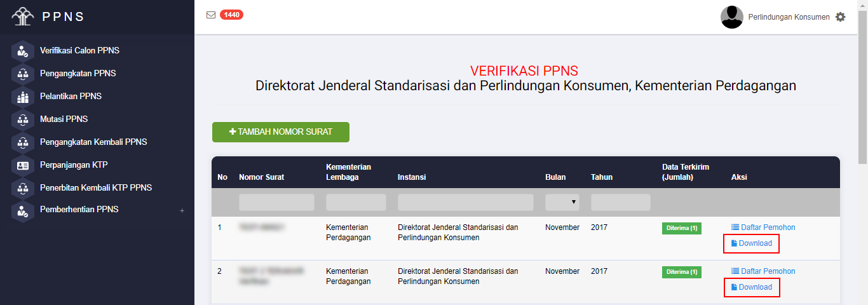Click the PPNS logo icon
Screen dimensions: 868x305
tap(24, 16)
